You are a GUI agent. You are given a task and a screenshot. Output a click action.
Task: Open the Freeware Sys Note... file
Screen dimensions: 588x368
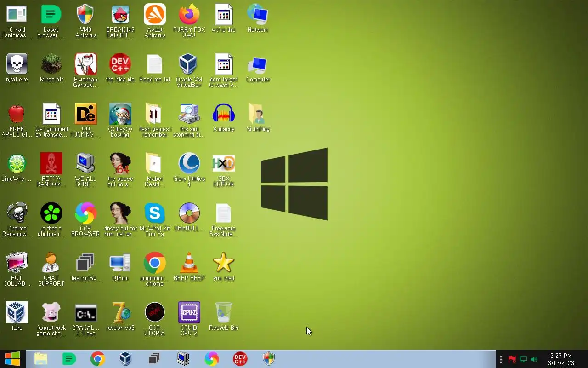224,213
